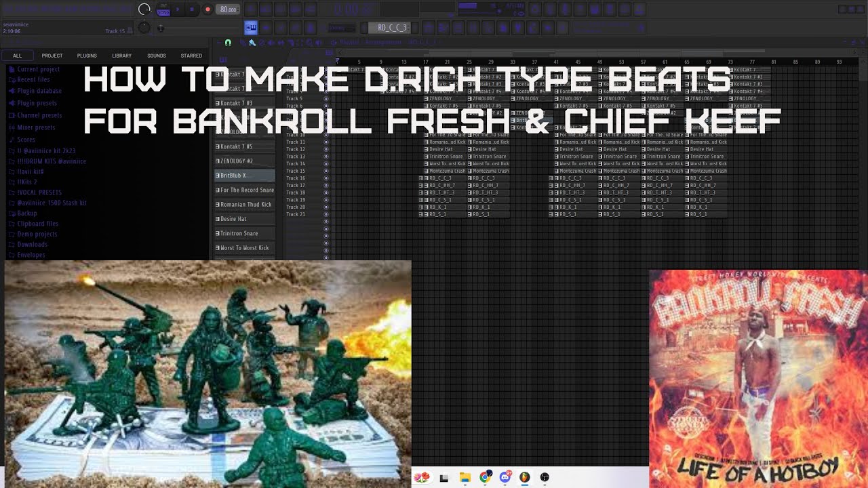Open the !! @aviiniice kit 2k23 folder
The image size is (868, 488).
point(42,150)
